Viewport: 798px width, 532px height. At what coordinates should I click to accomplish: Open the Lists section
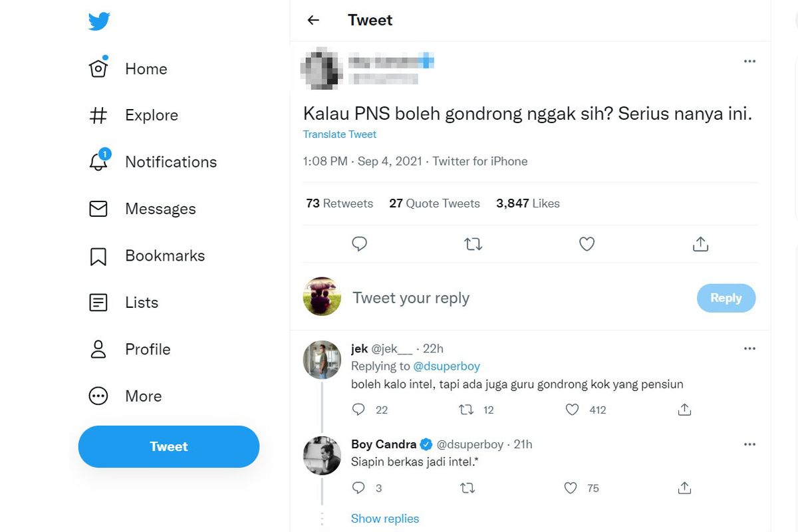(x=98, y=303)
